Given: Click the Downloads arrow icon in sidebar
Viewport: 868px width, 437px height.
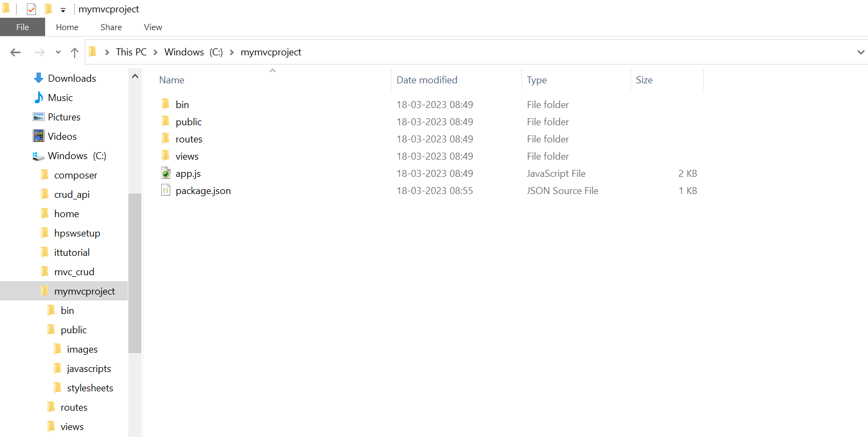Looking at the screenshot, I should pyautogui.click(x=39, y=78).
